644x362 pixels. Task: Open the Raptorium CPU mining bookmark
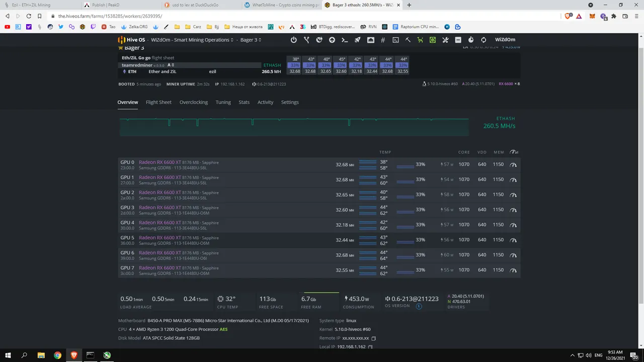pyautogui.click(x=416, y=27)
